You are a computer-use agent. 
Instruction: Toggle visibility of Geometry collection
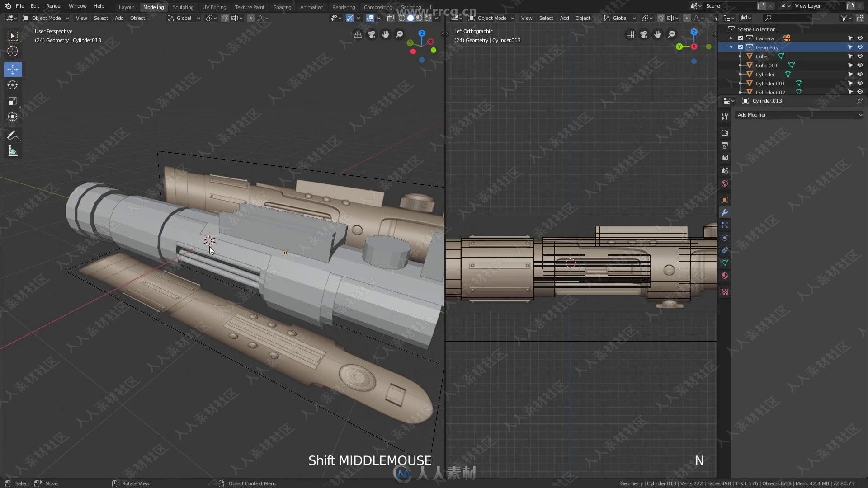860,47
